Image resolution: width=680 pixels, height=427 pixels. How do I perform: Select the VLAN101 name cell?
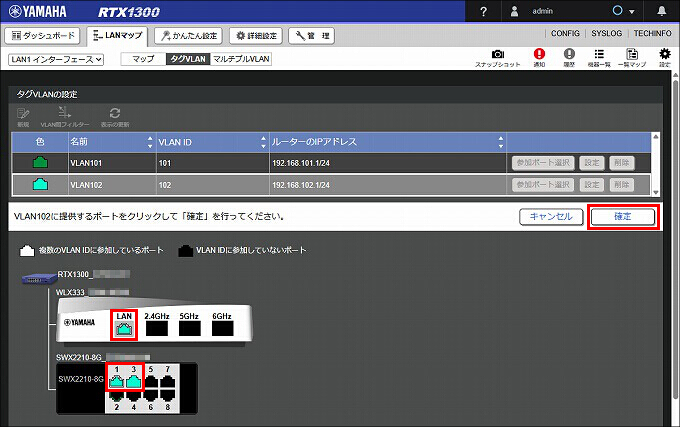tap(112, 163)
